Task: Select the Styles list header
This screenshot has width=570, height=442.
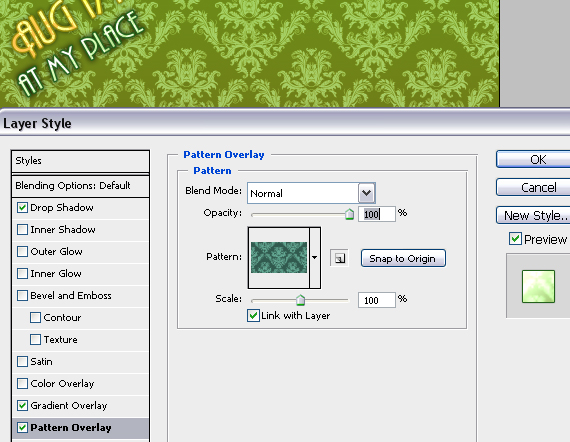Action: [x=80, y=161]
